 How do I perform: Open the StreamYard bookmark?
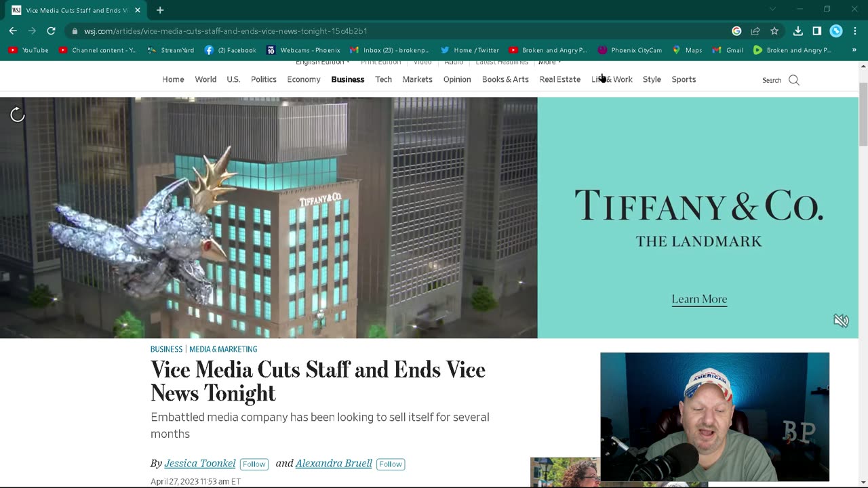171,50
